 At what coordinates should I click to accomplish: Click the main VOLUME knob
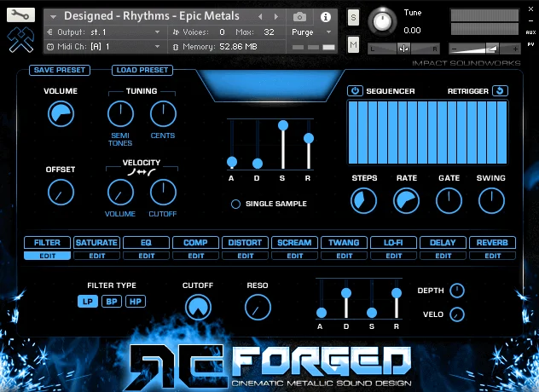tap(61, 114)
